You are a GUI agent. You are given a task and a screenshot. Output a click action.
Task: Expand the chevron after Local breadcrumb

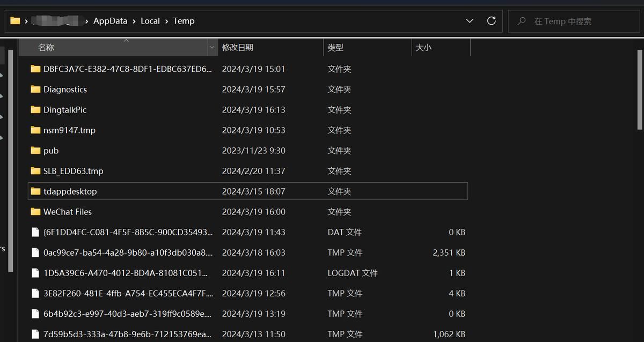tap(167, 21)
